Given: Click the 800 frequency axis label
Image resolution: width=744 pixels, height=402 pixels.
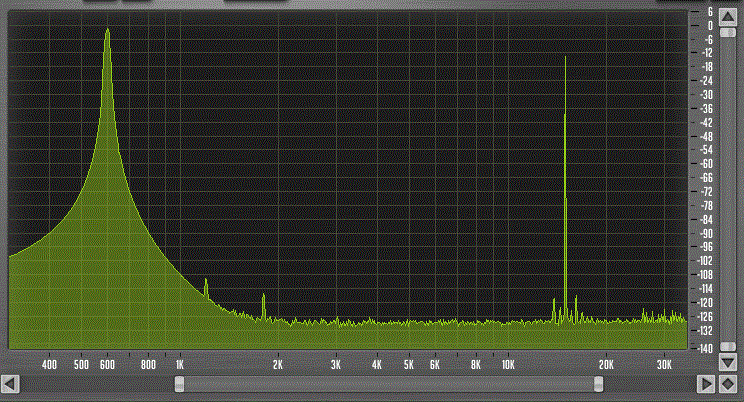Looking at the screenshot, I should (149, 365).
